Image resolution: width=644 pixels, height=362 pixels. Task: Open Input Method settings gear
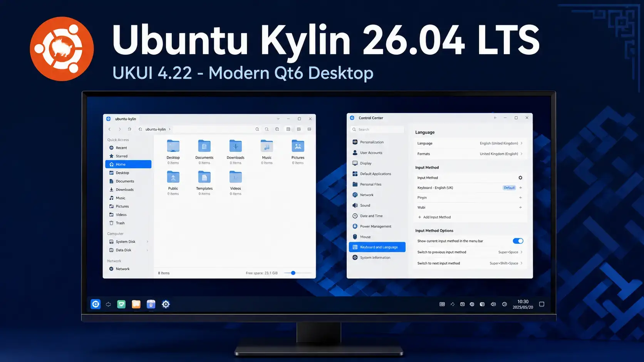(x=520, y=178)
